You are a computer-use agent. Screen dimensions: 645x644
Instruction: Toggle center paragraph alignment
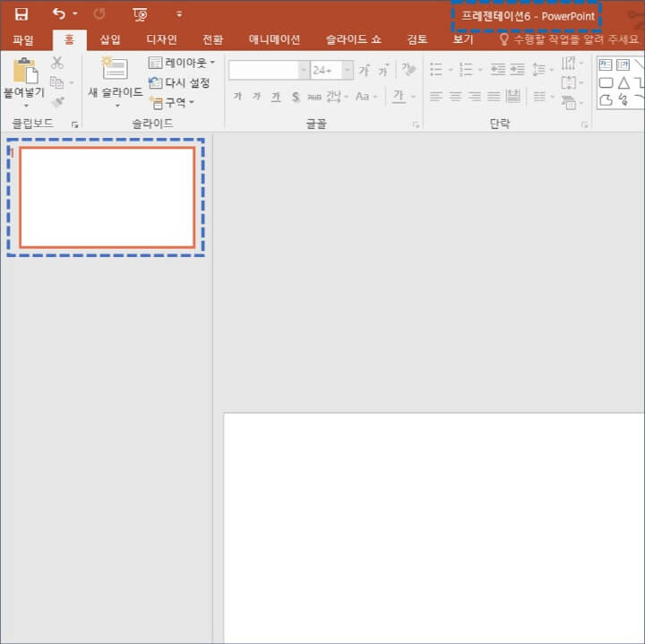(455, 97)
